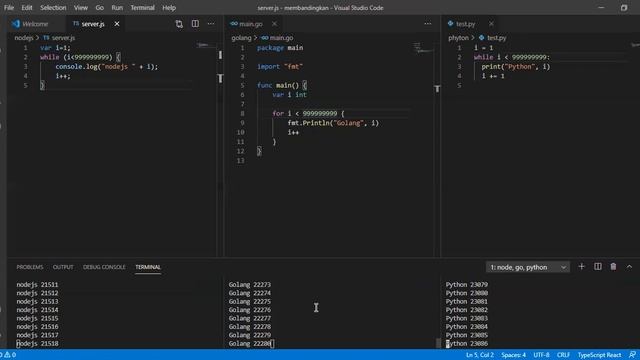This screenshot has height=360, width=640.
Task: Click the phyton breadcrumb folder
Action: coord(458,38)
